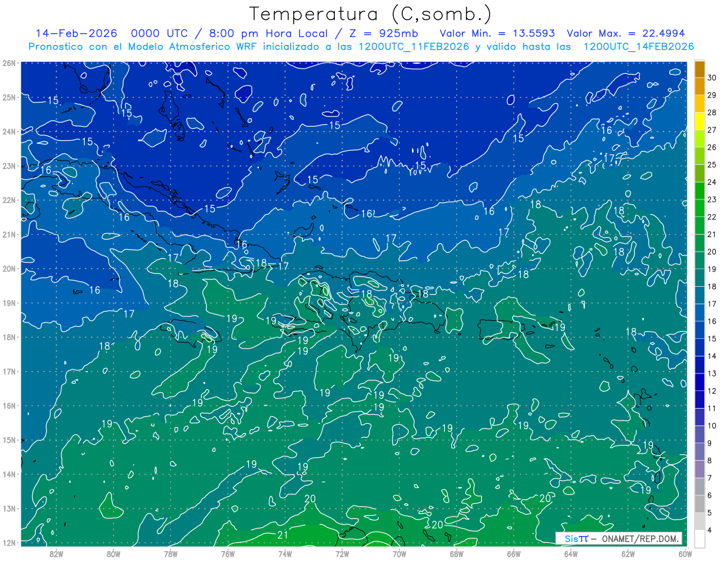
Task: Click color scale label "4"
Action: click(710, 530)
